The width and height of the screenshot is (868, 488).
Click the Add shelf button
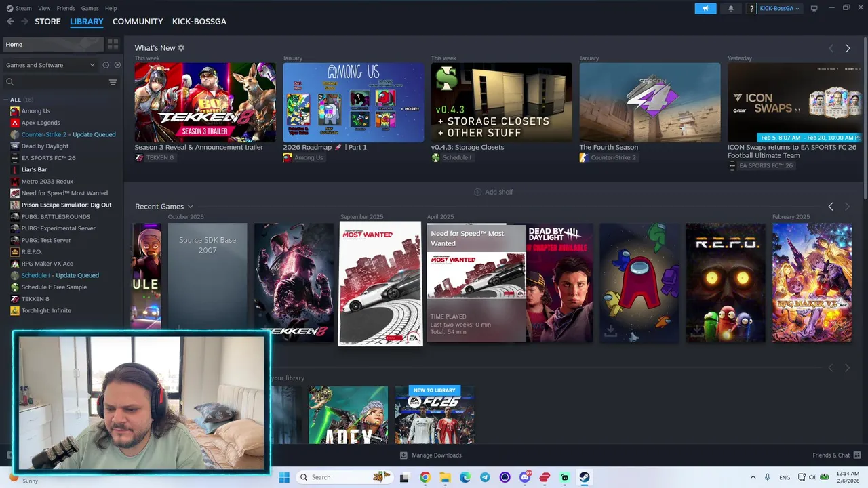point(493,192)
